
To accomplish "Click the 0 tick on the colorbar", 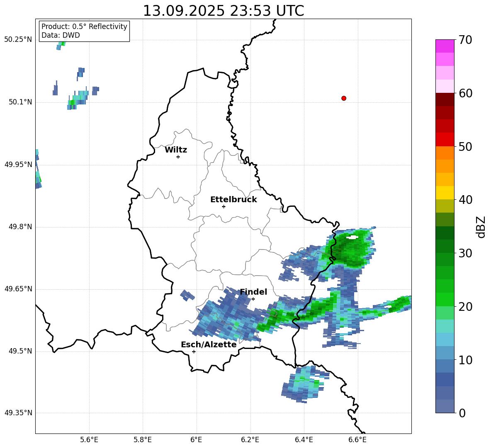I will (x=462, y=413).
